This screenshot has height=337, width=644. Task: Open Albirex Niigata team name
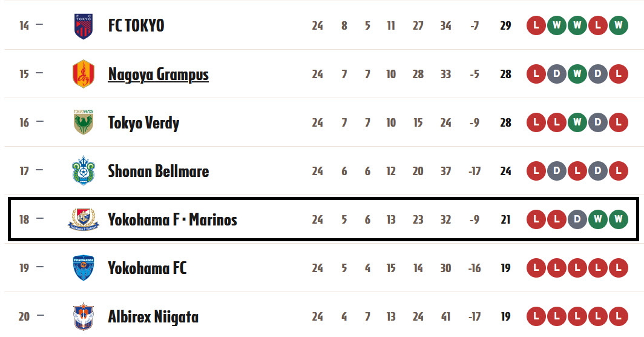153,317
